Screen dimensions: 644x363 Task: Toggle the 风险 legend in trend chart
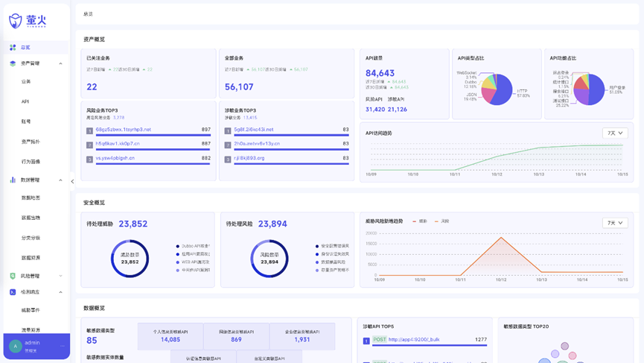click(442, 221)
